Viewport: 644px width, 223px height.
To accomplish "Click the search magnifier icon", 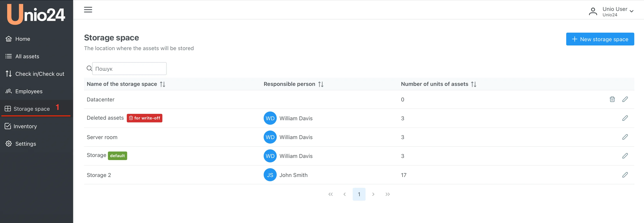I will (x=89, y=68).
